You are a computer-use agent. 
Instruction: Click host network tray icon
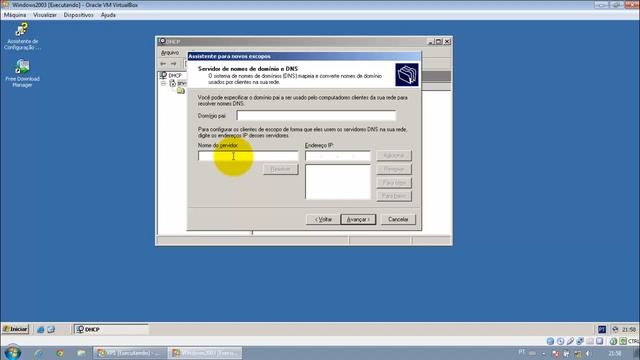point(577,353)
